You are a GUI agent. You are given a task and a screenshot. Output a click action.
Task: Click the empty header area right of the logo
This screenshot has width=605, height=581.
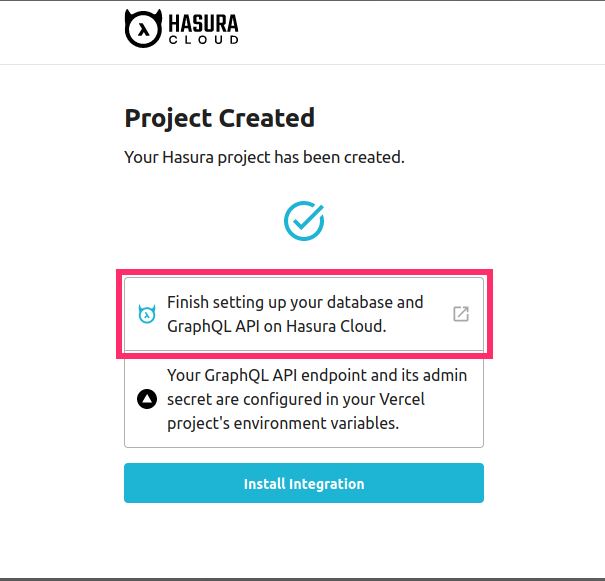420,32
